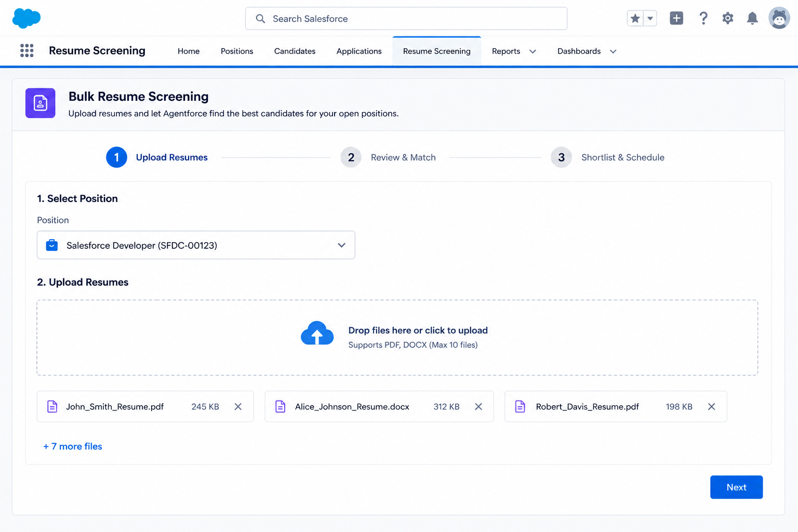The width and height of the screenshot is (798, 532).
Task: Remove Alice_Johnson_Resume.docx from the upload list
Action: pos(478,407)
